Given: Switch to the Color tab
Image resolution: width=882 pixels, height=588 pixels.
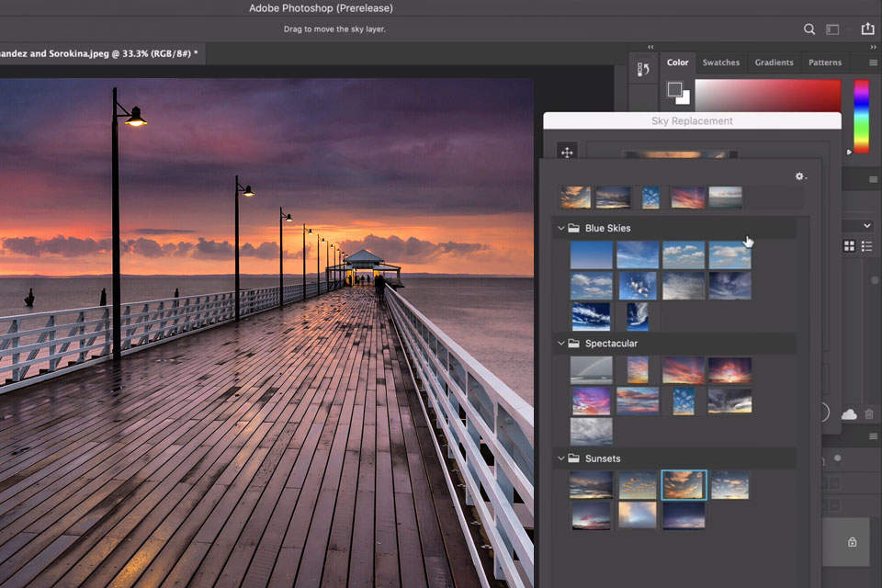Looking at the screenshot, I should pyautogui.click(x=677, y=62).
